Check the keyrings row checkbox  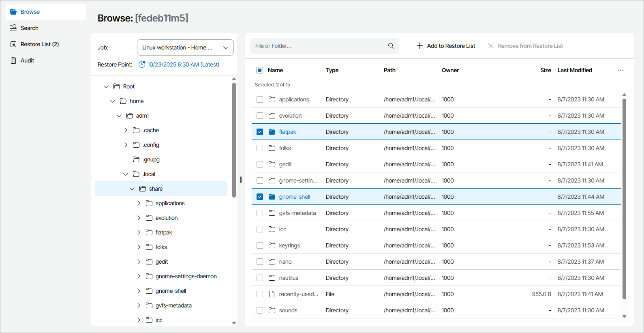pos(260,245)
